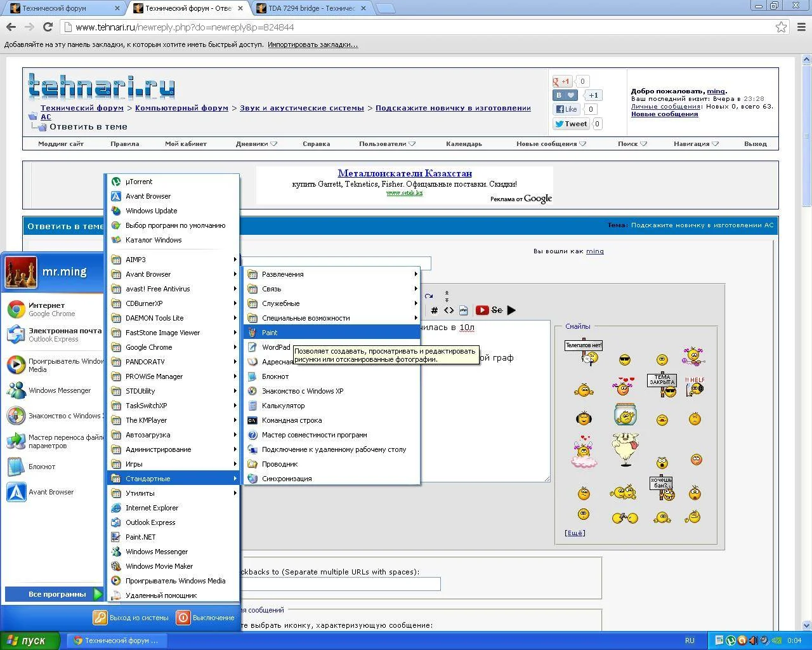Open Paint from the Стандартные menu
812x650 pixels.
(x=270, y=333)
